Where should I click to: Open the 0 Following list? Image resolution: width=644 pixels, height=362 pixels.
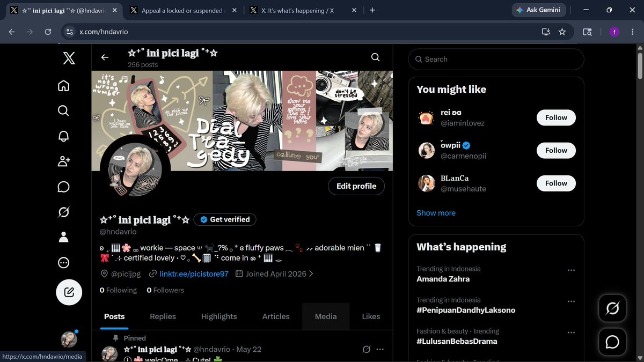pos(118,290)
